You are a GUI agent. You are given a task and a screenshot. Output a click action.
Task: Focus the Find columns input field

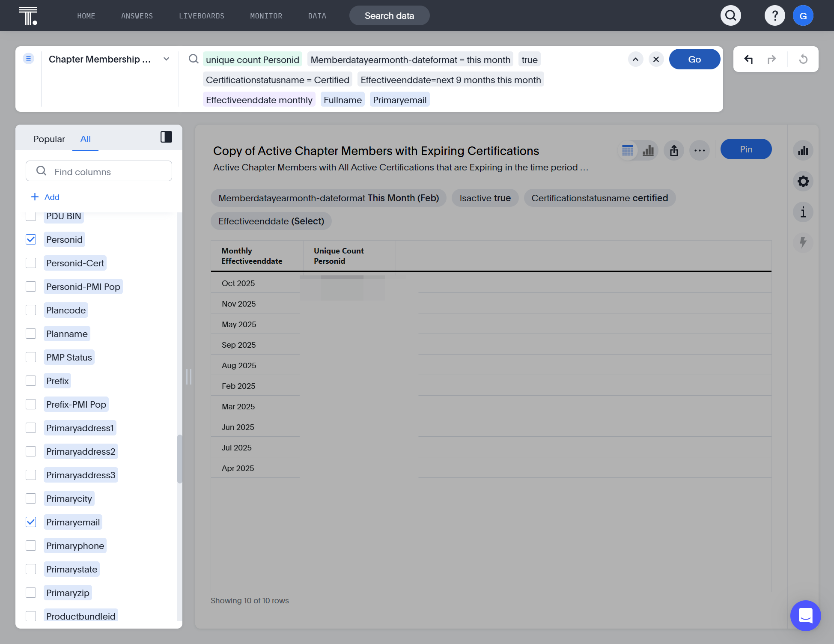(x=99, y=171)
